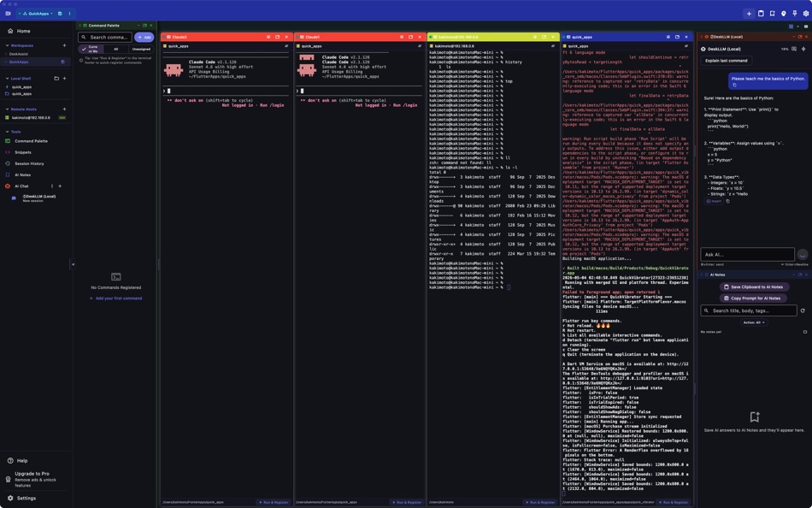Open the three-dot menu in the top bar
The height and width of the screenshot is (508, 812).
pyautogui.click(x=69, y=14)
